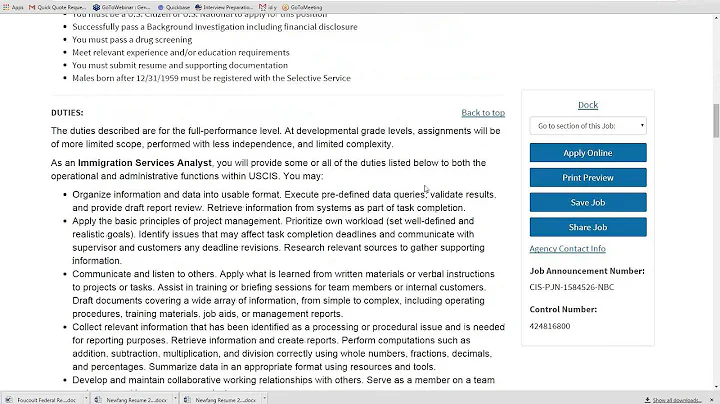720x404 pixels.
Task: Click the Share Job button
Action: point(588,227)
